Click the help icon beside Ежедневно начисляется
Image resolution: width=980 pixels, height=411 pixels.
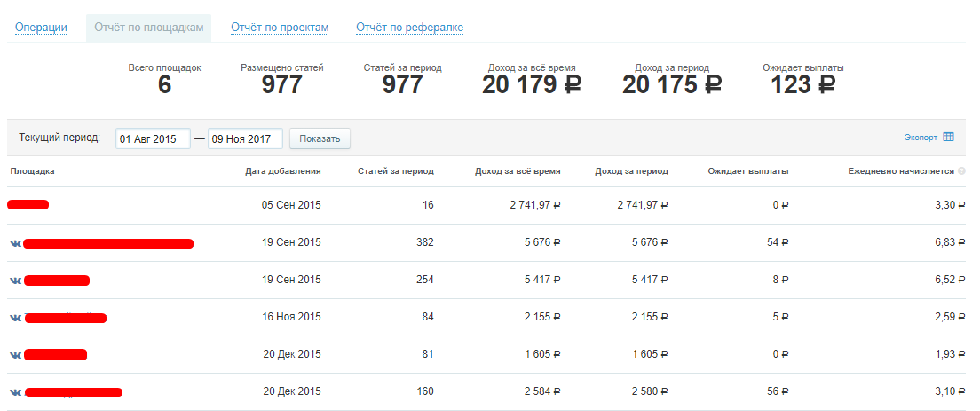pos(961,171)
